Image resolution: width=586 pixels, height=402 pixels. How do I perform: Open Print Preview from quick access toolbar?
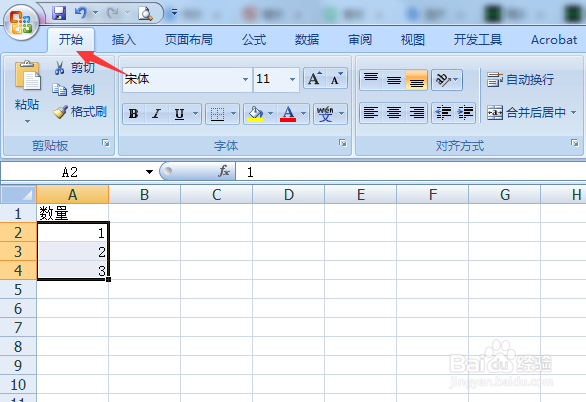[x=145, y=13]
